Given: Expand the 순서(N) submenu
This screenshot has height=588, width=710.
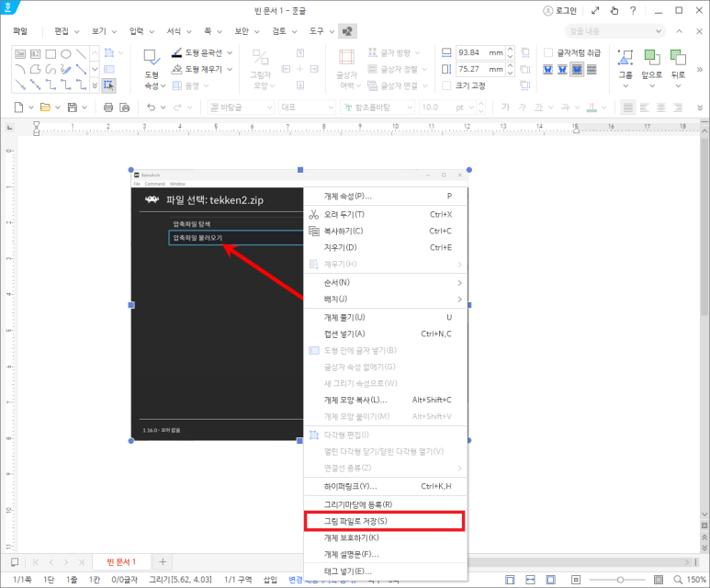Looking at the screenshot, I should (x=386, y=283).
